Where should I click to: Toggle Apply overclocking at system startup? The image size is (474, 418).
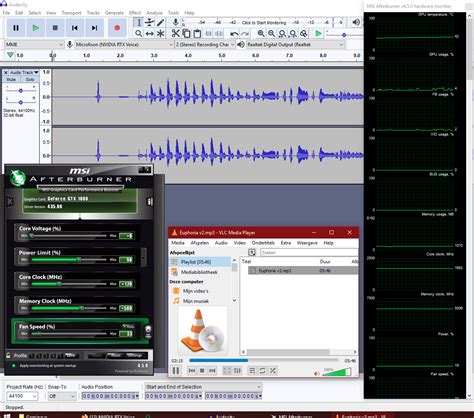coord(14,365)
